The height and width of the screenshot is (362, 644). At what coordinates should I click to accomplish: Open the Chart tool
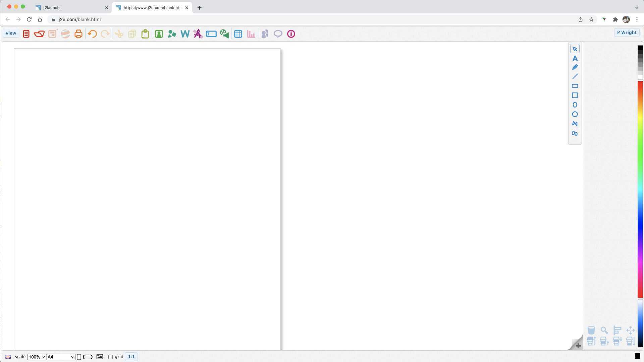tap(251, 34)
